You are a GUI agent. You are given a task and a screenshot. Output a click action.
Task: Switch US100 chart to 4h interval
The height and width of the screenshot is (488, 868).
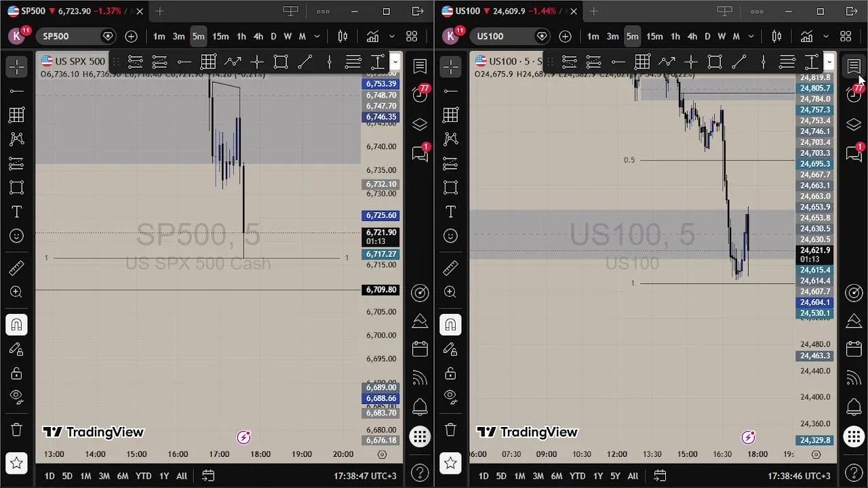coord(692,37)
